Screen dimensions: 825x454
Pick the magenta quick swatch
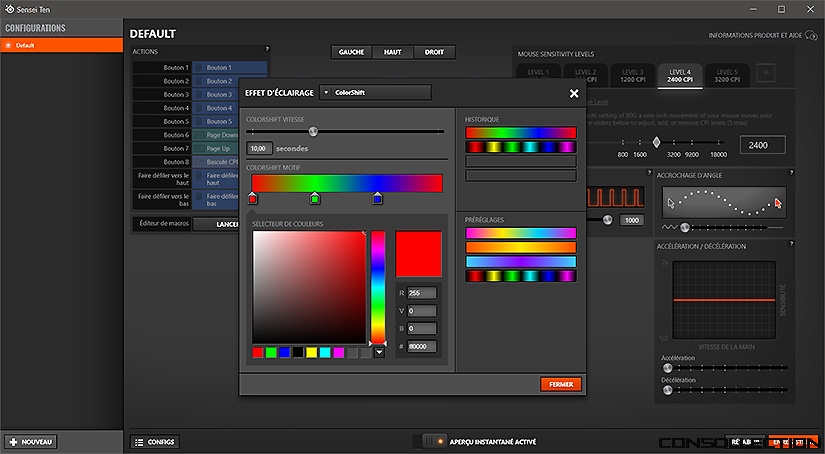click(338, 352)
